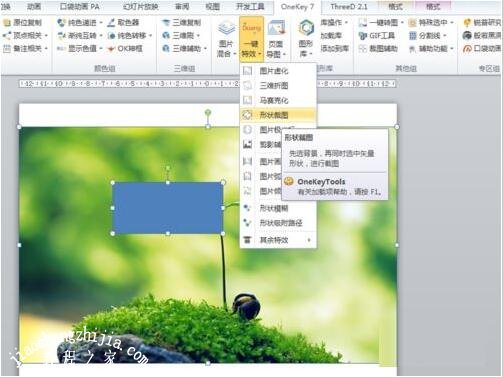Switch to the 审阅 tab

tap(182, 7)
